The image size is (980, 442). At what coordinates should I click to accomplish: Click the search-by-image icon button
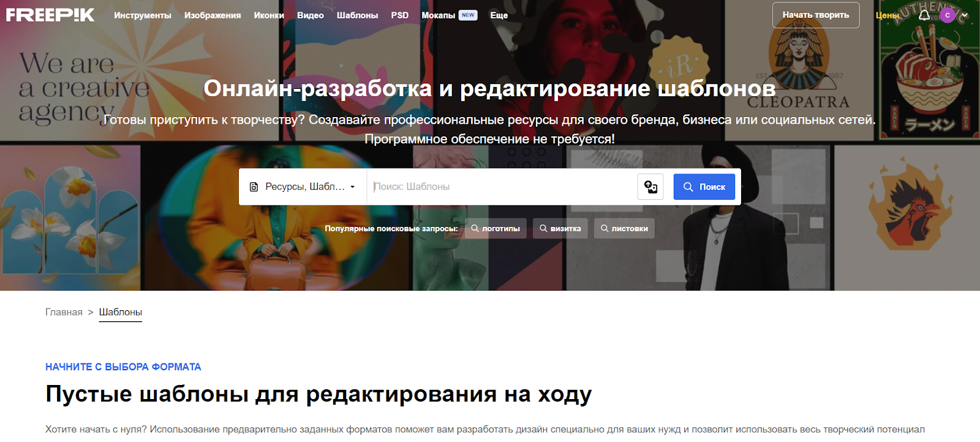click(650, 187)
